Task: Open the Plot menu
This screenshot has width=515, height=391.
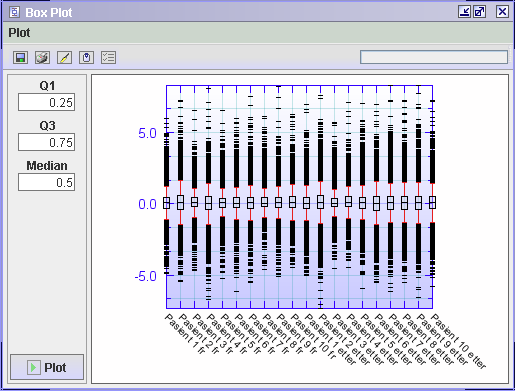Action: pyautogui.click(x=19, y=33)
